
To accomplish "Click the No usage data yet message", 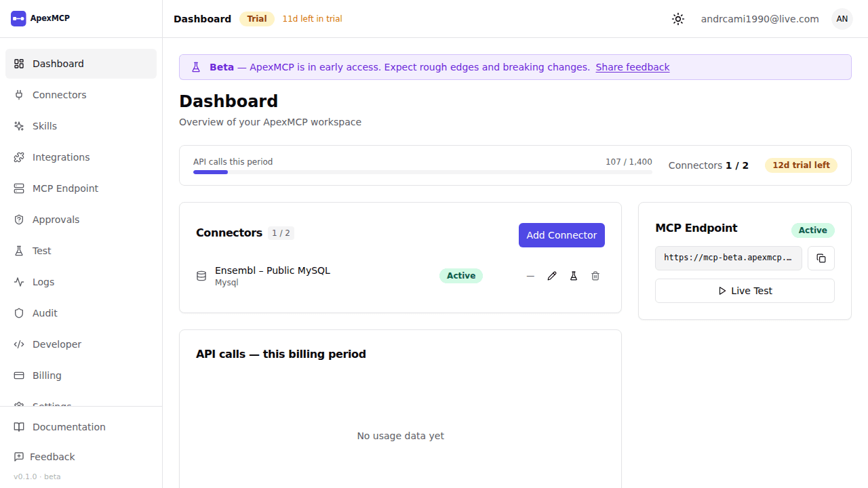I will (400, 436).
